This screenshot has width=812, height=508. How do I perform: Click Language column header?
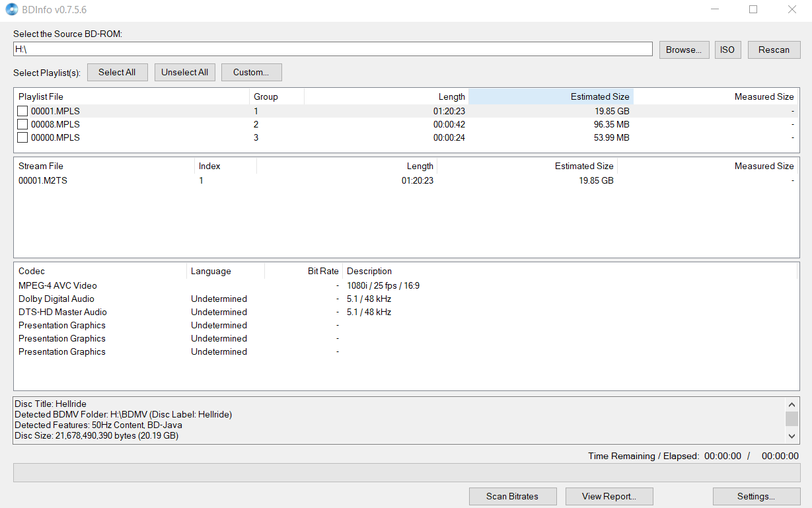tap(225, 271)
